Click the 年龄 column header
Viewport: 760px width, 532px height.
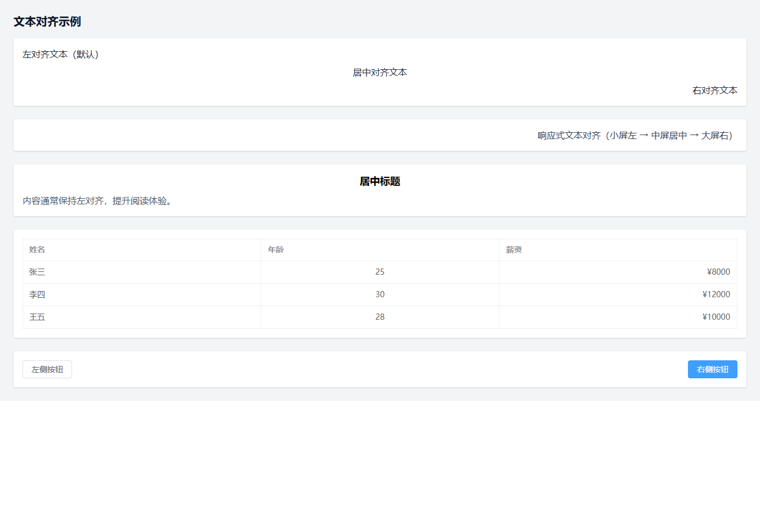[x=276, y=250]
